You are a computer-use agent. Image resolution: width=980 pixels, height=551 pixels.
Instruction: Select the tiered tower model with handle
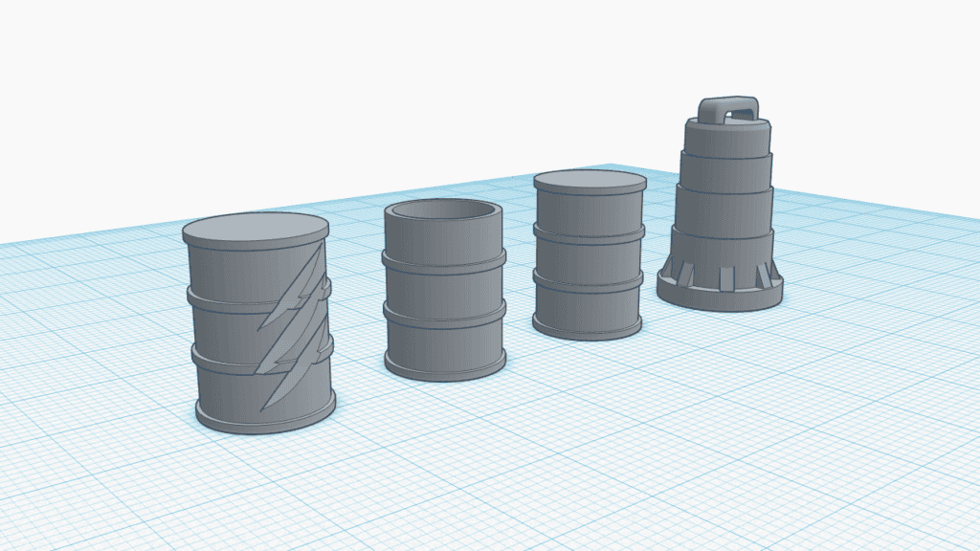pos(721,204)
